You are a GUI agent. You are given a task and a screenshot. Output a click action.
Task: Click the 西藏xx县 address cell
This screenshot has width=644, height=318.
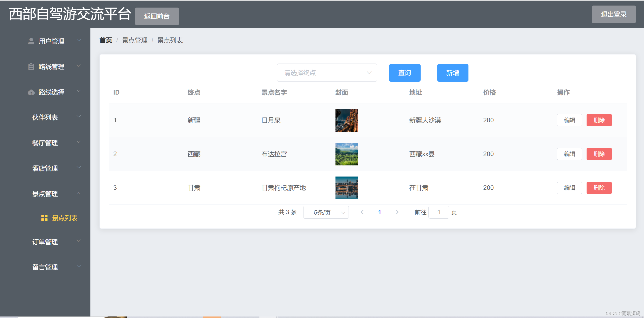(x=422, y=154)
